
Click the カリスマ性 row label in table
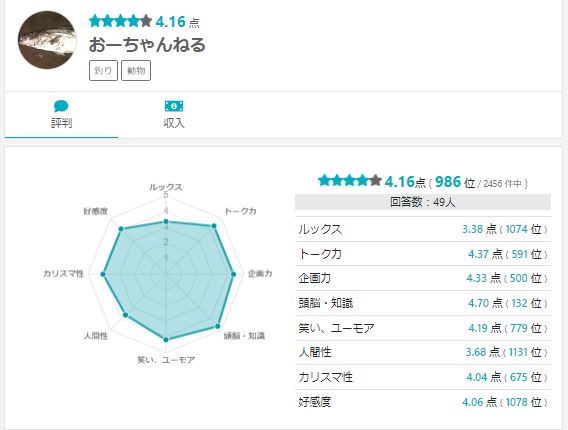coord(326,377)
